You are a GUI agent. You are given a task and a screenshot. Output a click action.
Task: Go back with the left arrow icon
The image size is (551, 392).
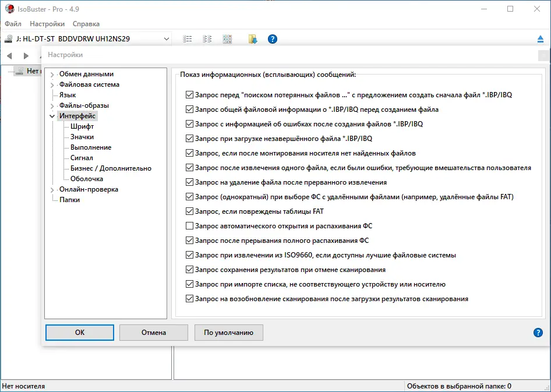[x=9, y=56]
